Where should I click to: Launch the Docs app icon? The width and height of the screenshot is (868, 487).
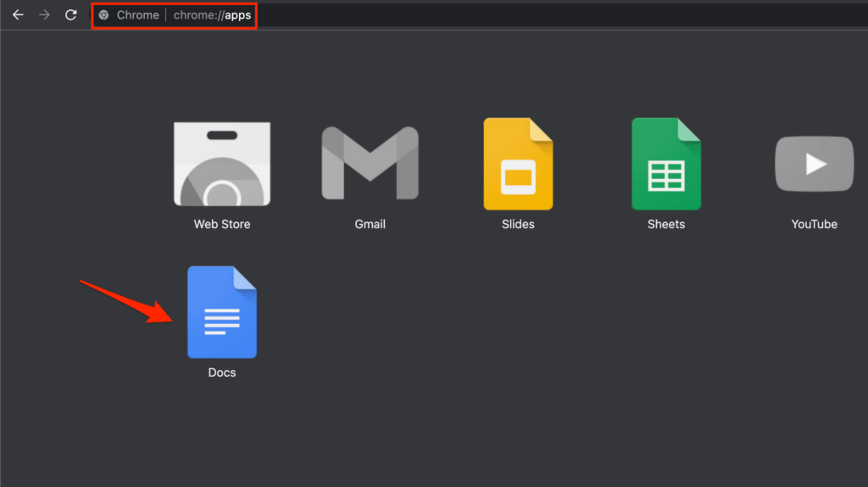[222, 312]
